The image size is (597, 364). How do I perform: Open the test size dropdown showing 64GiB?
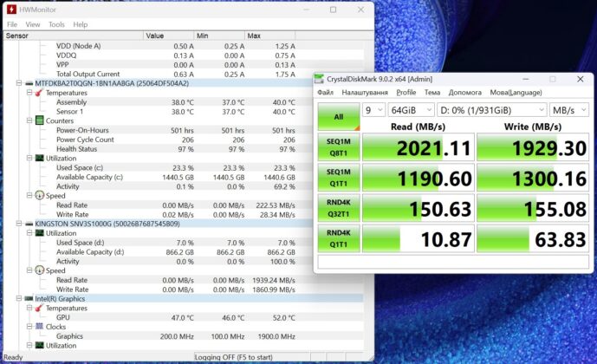[x=412, y=110]
